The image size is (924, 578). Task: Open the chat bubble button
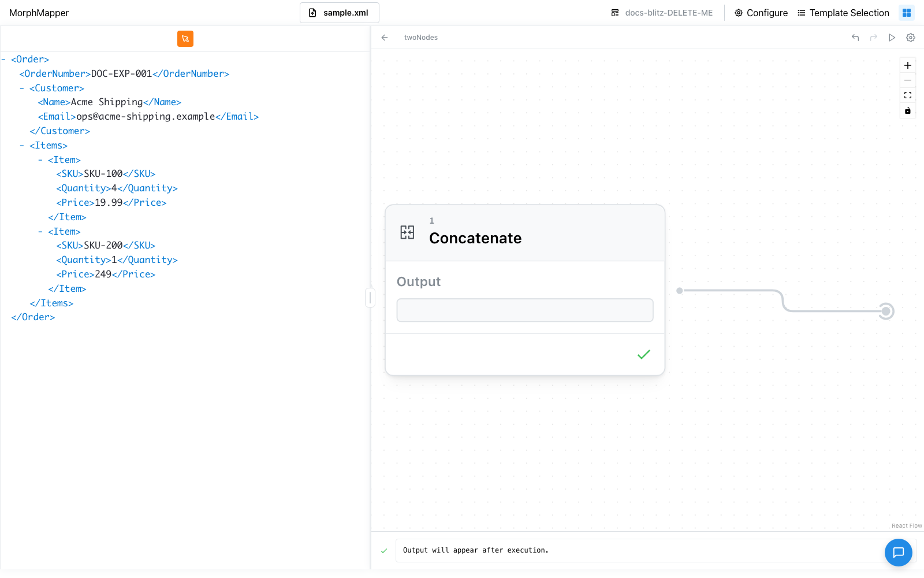click(899, 553)
